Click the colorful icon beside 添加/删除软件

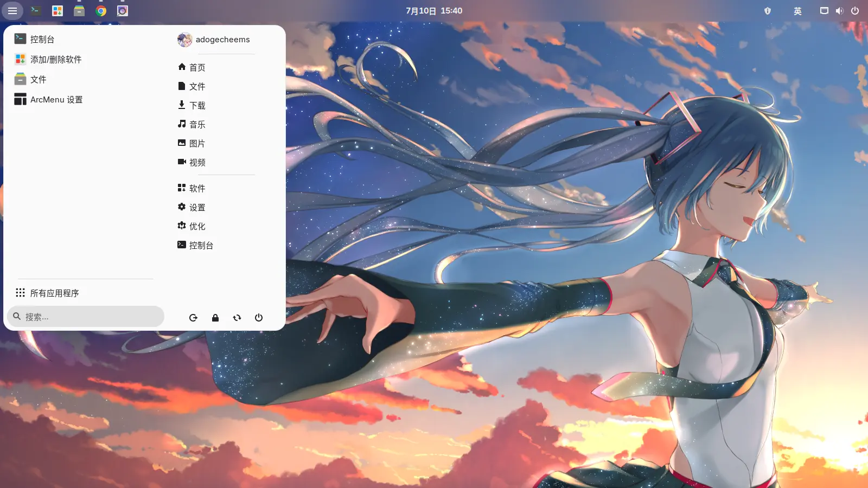pos(20,59)
